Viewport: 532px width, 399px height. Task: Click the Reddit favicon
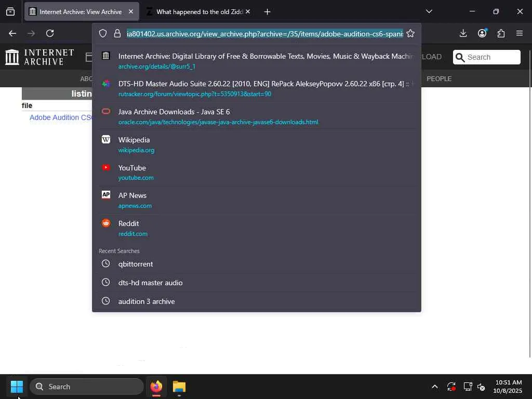[x=106, y=223]
